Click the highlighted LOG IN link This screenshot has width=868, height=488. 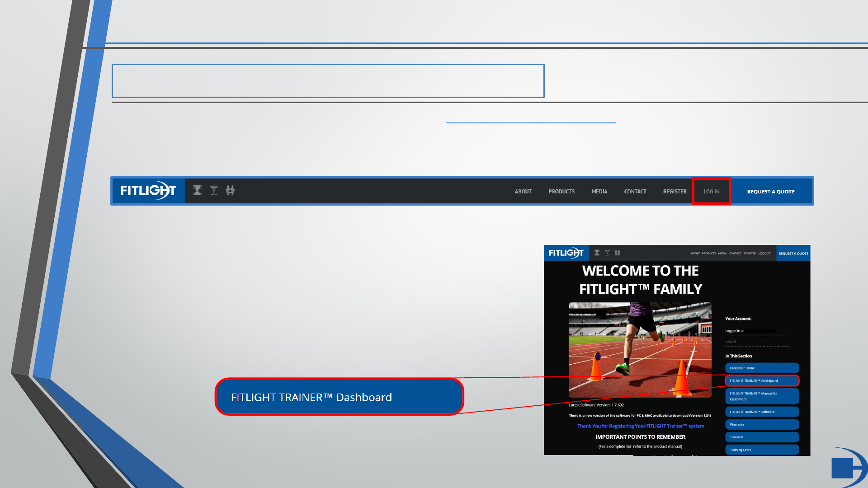coord(711,192)
